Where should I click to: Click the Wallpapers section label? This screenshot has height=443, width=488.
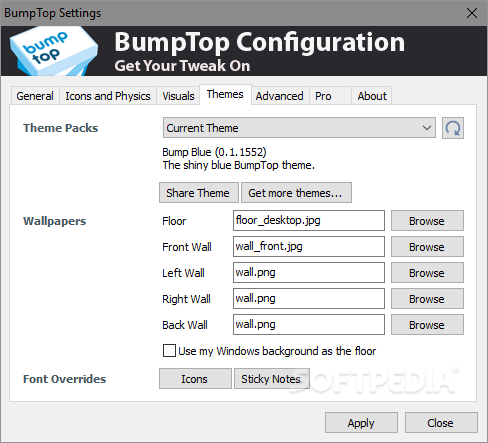point(55,221)
